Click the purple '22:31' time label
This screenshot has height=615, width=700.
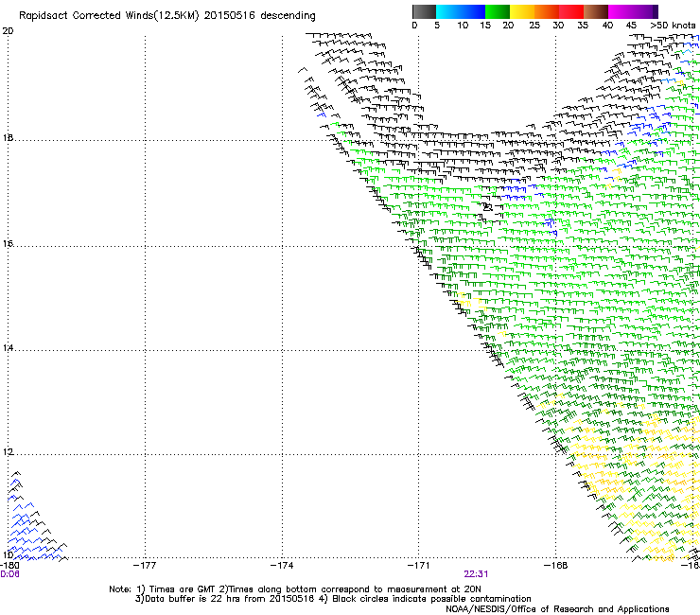coord(476,574)
